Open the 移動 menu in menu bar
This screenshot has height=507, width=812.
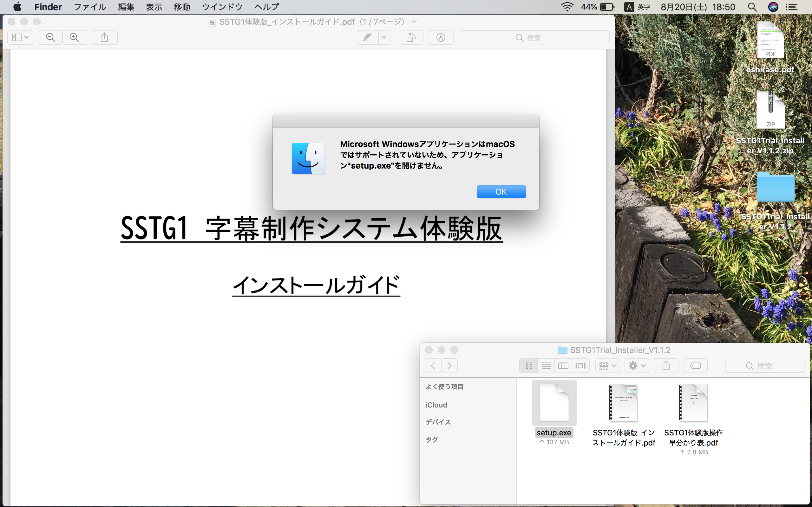pyautogui.click(x=182, y=7)
